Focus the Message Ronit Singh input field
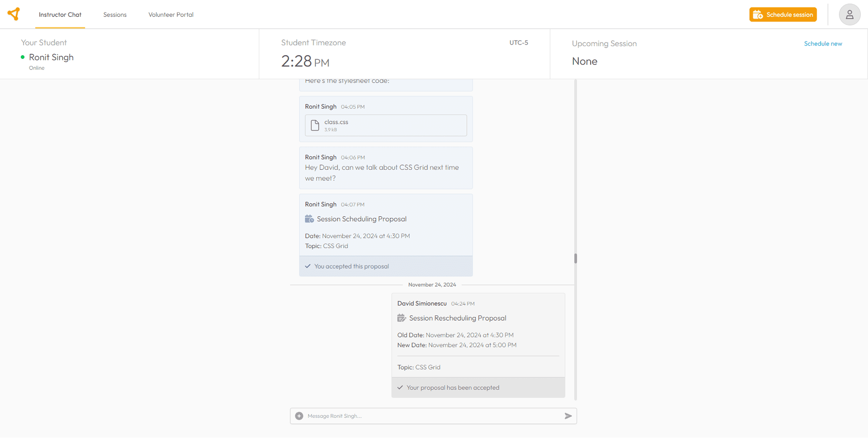This screenshot has width=868, height=438. coord(430,416)
